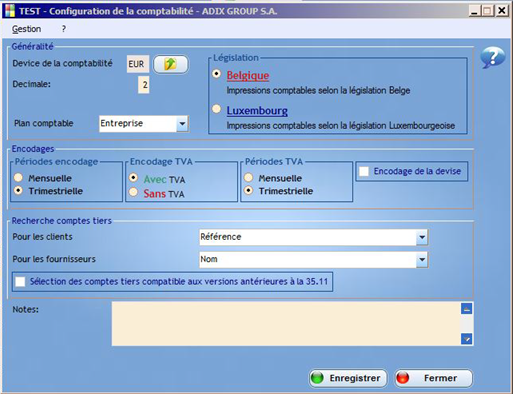Click the Entreprise value in Plan comptable
Screen dimensions: 513x394
(122, 124)
